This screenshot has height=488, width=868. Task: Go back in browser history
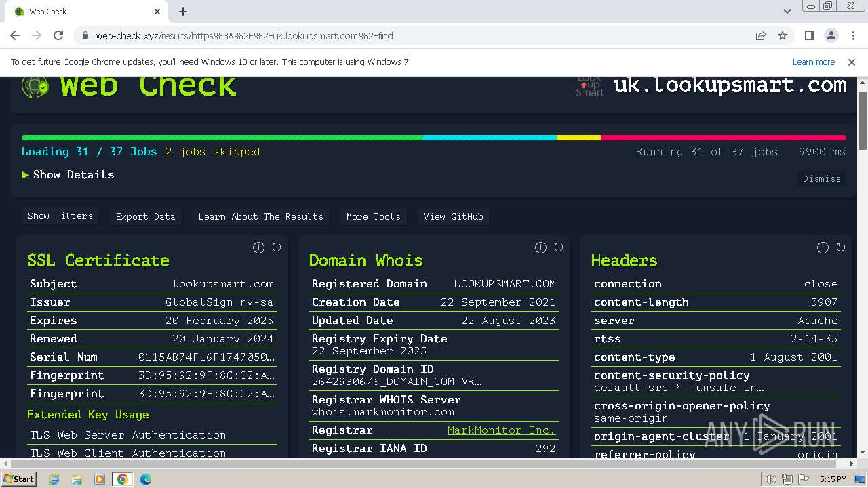[15, 35]
